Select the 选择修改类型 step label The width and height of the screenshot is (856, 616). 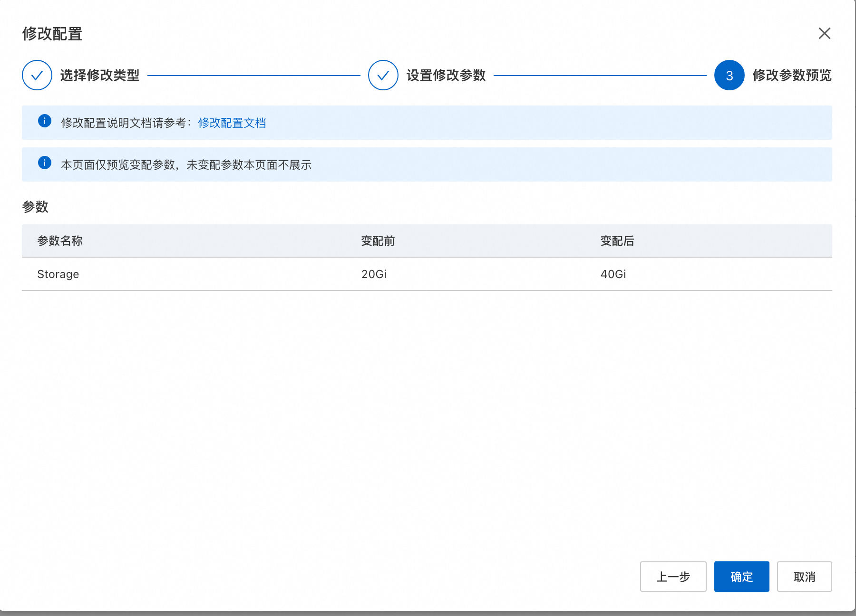pyautogui.click(x=100, y=75)
